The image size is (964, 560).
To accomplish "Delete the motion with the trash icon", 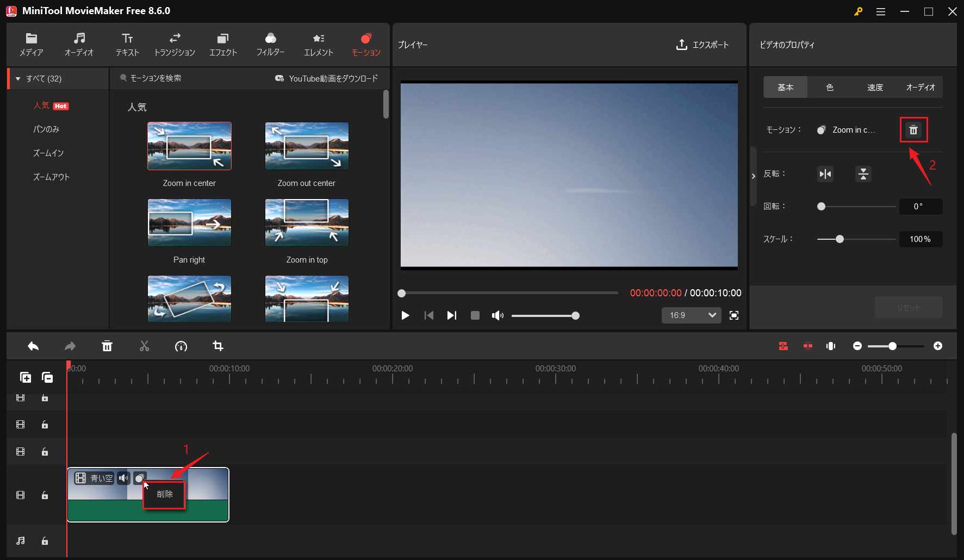I will tap(913, 129).
